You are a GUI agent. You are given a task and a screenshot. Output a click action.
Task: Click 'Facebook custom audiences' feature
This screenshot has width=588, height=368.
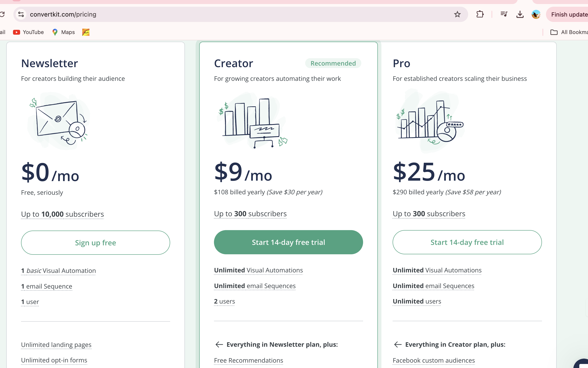click(x=434, y=360)
